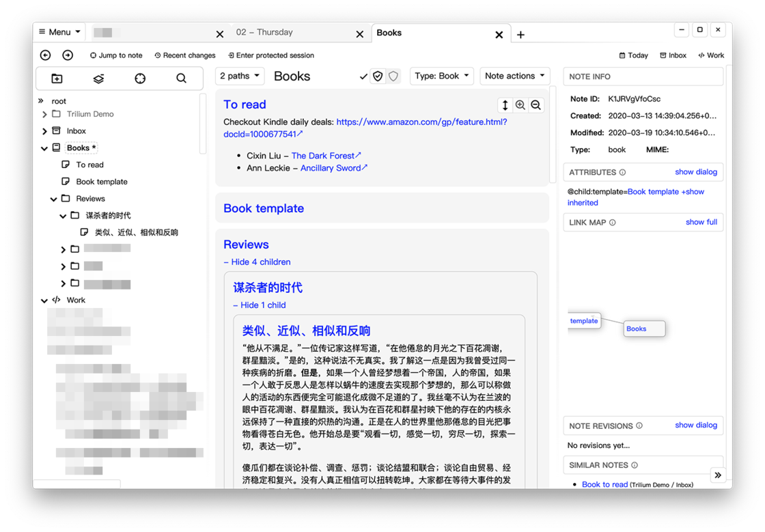Open the Type: Book dropdown
The image size is (765, 532).
point(441,76)
